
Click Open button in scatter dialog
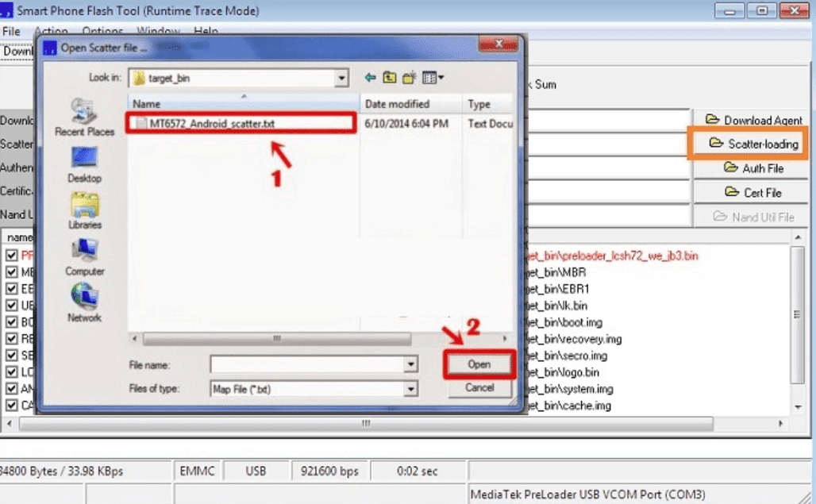coord(479,364)
